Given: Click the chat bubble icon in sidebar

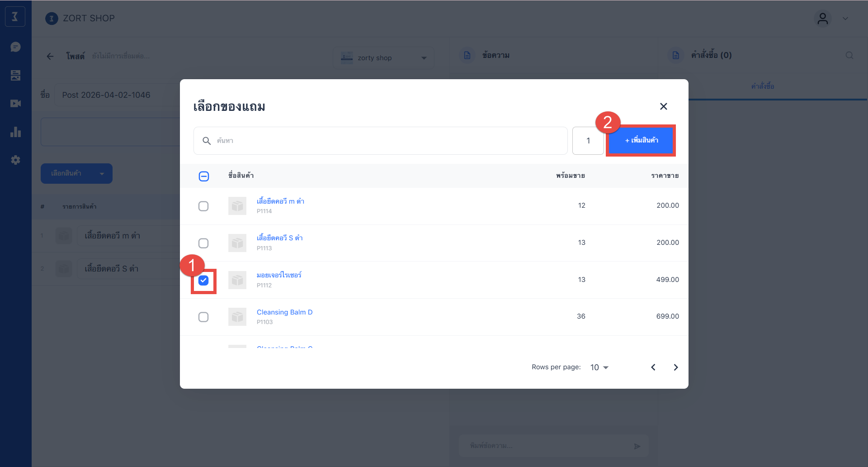Looking at the screenshot, I should (x=15, y=47).
